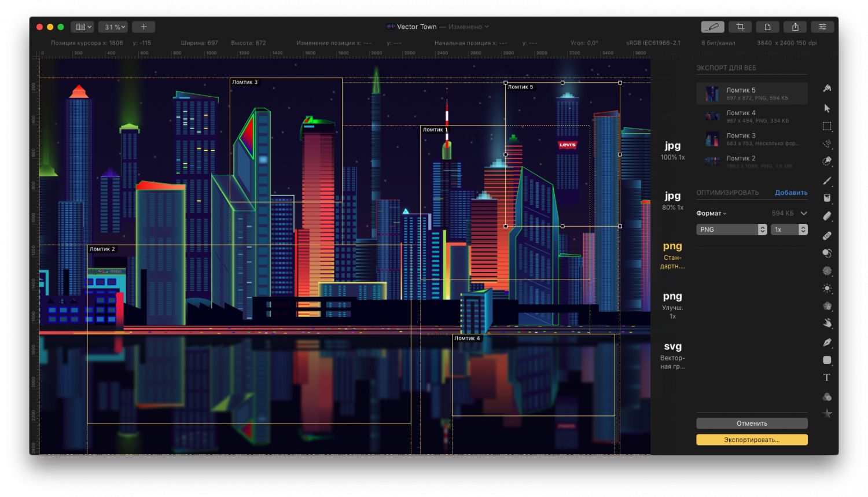Expand the 594 КБ options chevron
Screen dimensions: 868x497
[x=804, y=213]
